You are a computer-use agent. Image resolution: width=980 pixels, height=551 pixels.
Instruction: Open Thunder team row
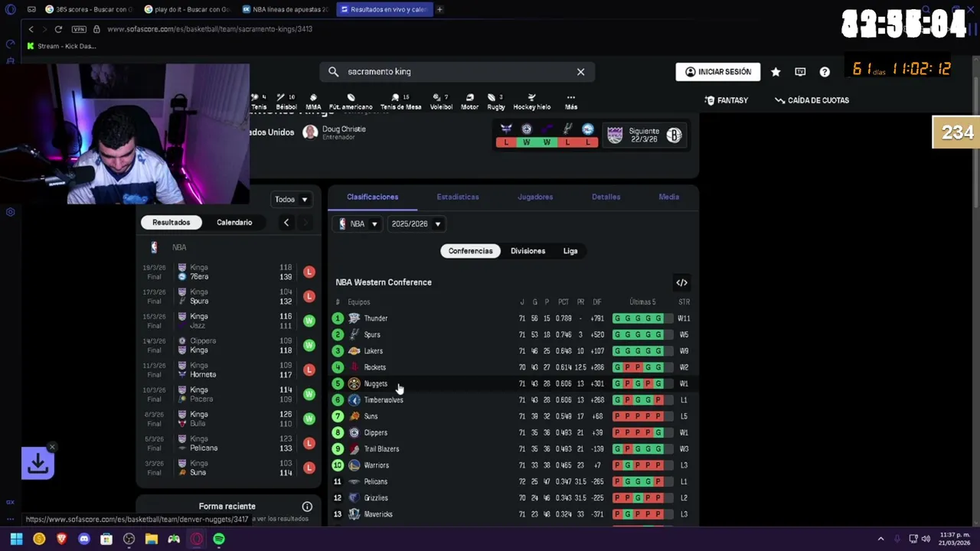(x=511, y=318)
